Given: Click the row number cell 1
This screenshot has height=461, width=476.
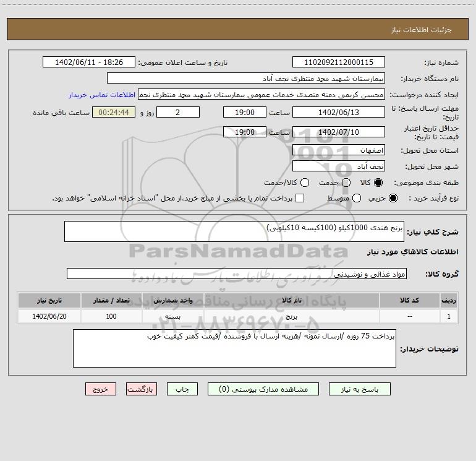Looking at the screenshot, I should click(x=449, y=316).
